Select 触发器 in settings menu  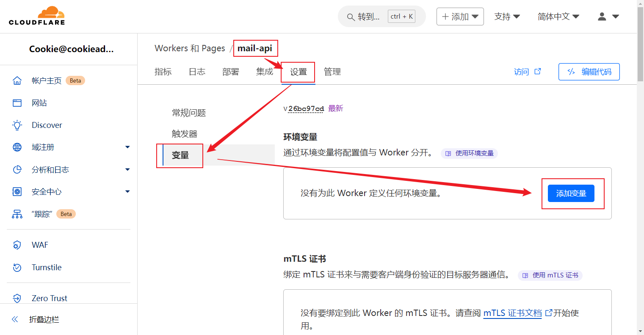click(185, 134)
